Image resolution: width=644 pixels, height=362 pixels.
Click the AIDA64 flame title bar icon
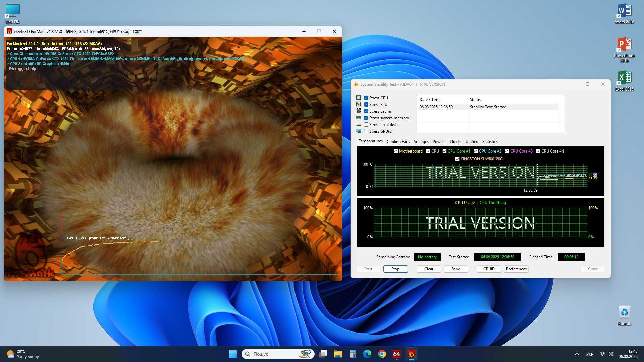click(x=356, y=84)
